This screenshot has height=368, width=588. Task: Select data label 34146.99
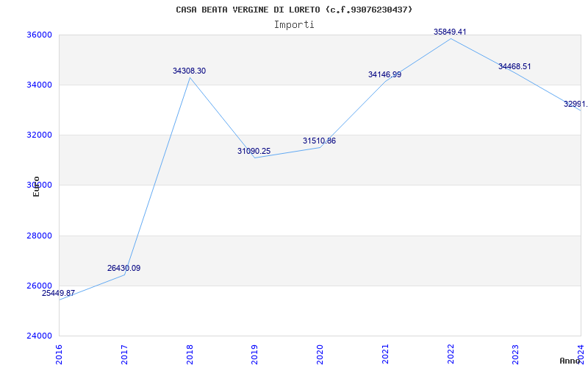384,74
